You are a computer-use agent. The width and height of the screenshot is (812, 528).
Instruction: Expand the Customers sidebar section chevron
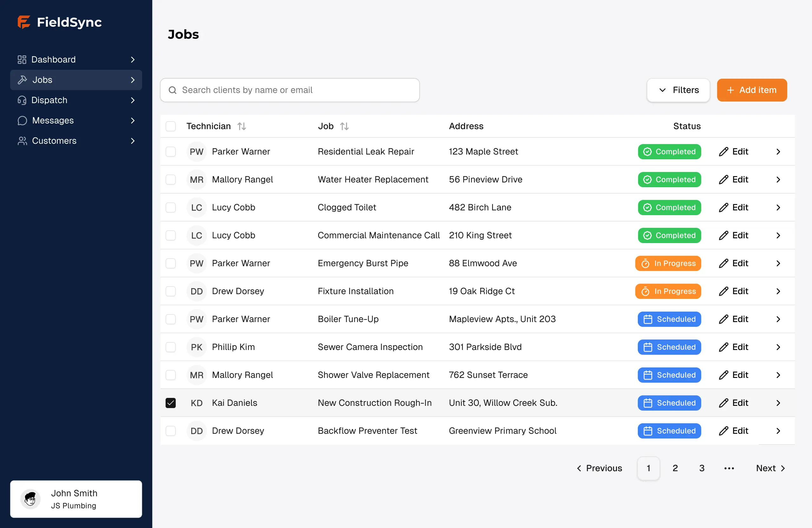click(x=133, y=141)
